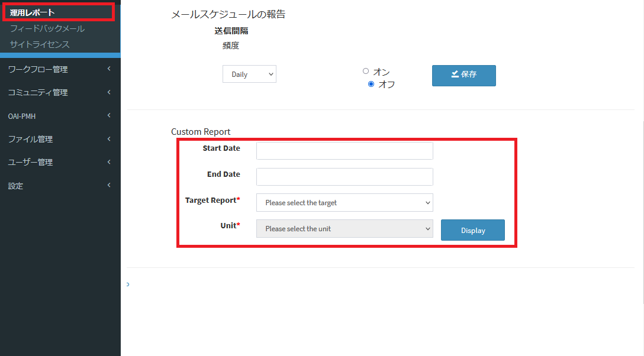The image size is (644, 356).
Task: Select the オフ radio button
Action: pyautogui.click(x=371, y=84)
